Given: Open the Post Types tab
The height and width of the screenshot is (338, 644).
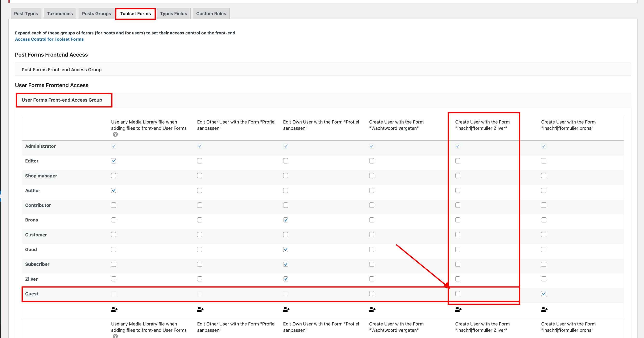Looking at the screenshot, I should (26, 13).
